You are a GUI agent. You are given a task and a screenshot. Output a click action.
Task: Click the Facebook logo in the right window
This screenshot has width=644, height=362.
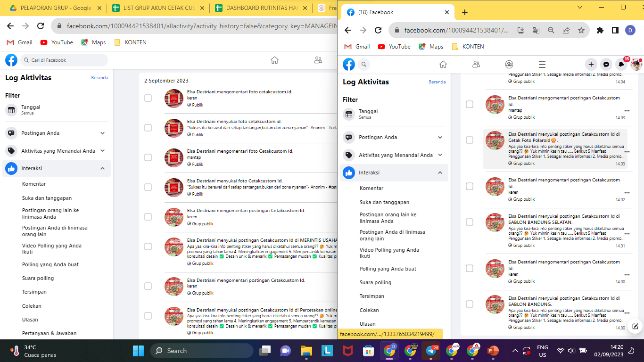[x=349, y=65]
